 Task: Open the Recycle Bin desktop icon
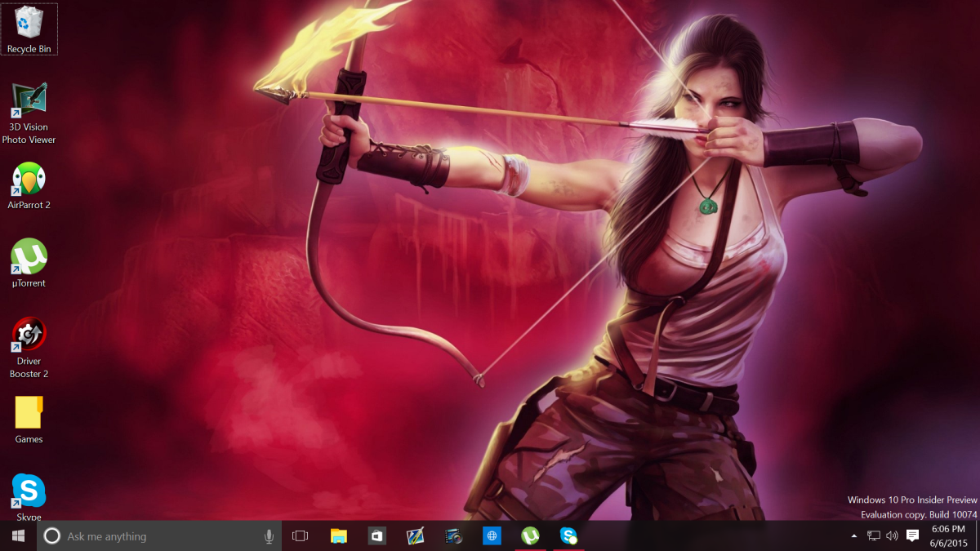29,29
